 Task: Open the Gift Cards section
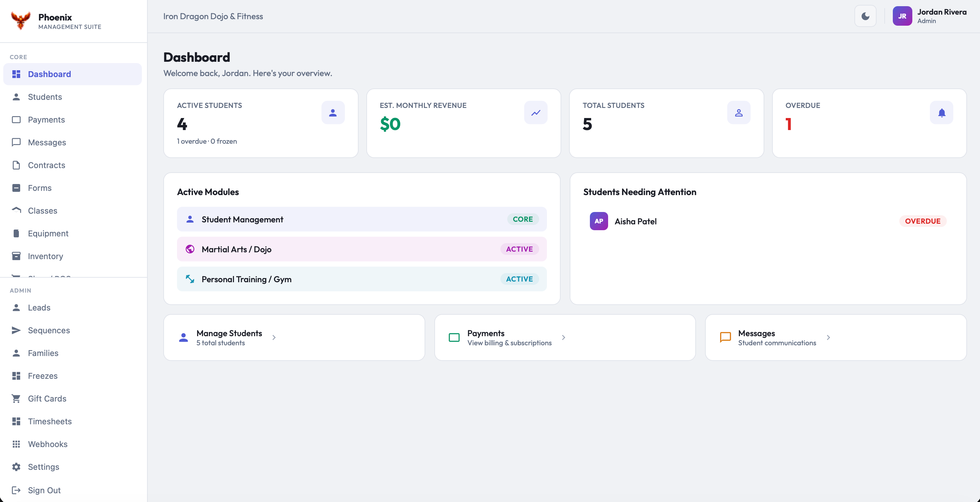[47, 399]
